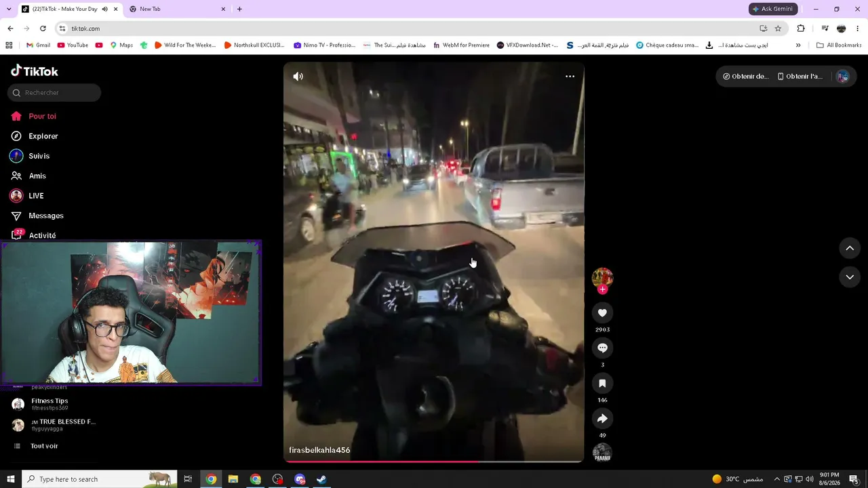Select Pour toi in sidebar
Screen dimensions: 868x488
34,117
